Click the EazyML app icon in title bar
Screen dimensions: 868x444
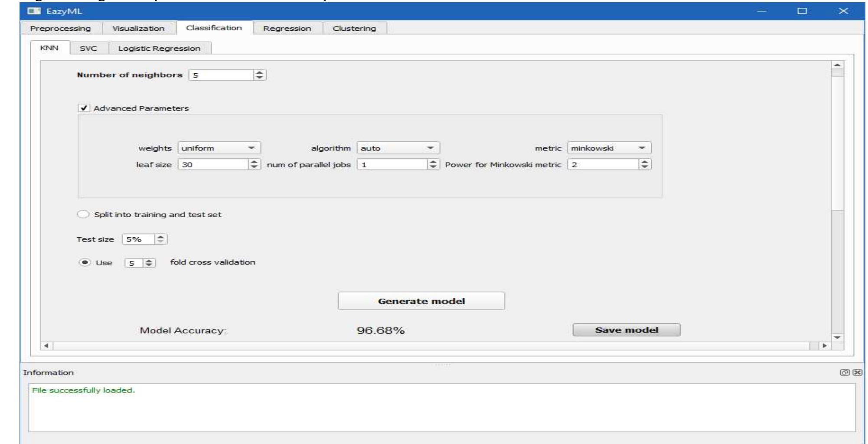33,11
